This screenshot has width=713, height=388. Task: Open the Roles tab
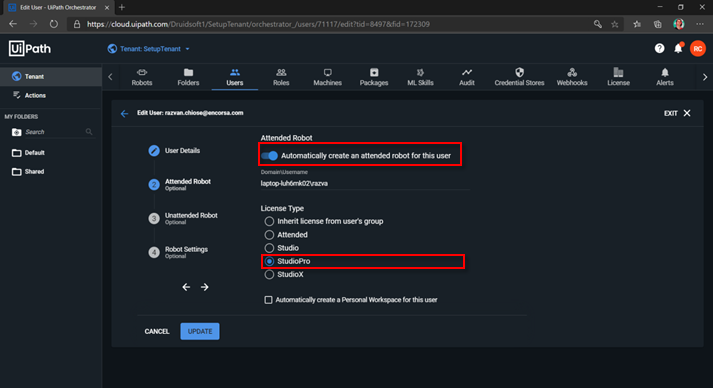point(281,77)
